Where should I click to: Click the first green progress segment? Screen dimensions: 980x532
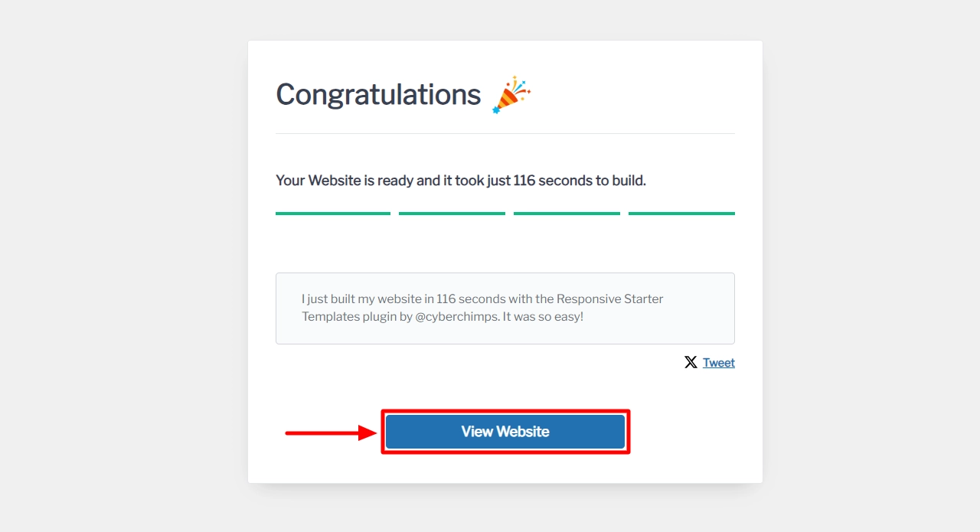tap(332, 212)
